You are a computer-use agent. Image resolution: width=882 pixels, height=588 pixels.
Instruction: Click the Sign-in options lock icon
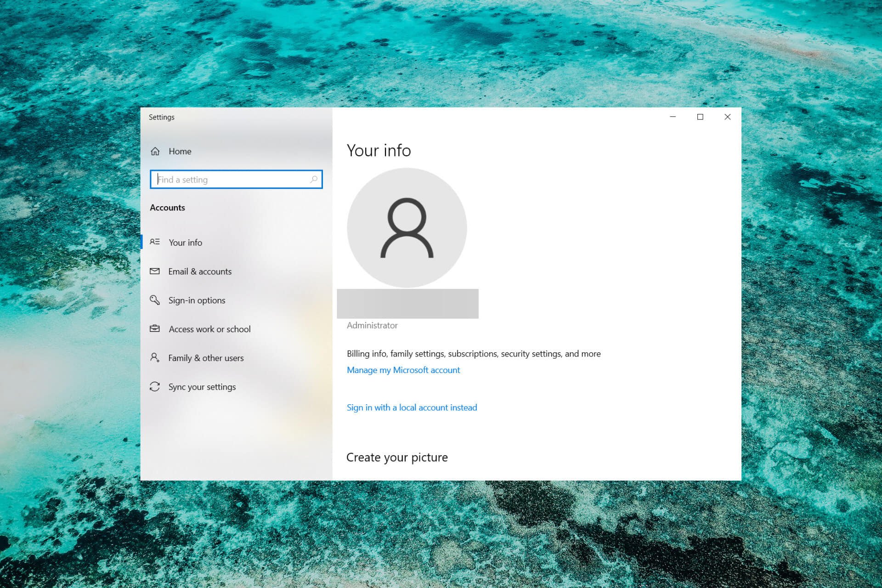(x=155, y=300)
